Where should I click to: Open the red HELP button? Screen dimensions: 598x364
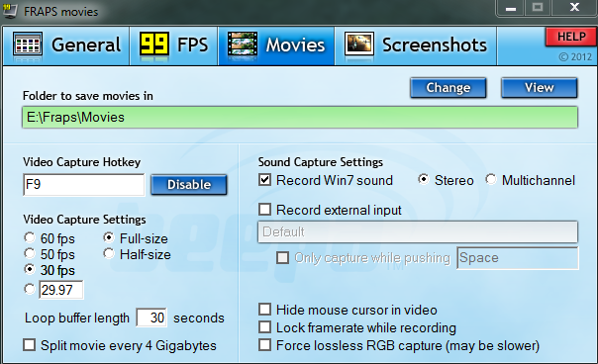tap(571, 37)
